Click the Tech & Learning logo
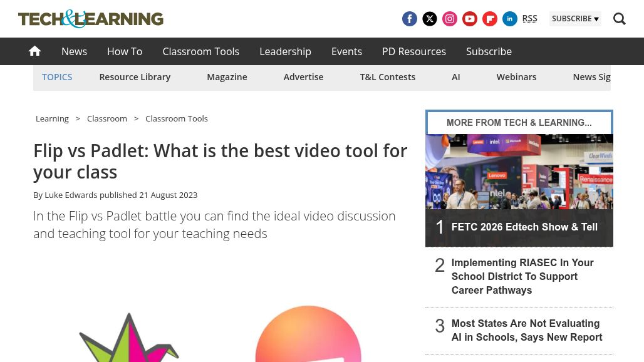This screenshot has height=362, width=644. (90, 19)
